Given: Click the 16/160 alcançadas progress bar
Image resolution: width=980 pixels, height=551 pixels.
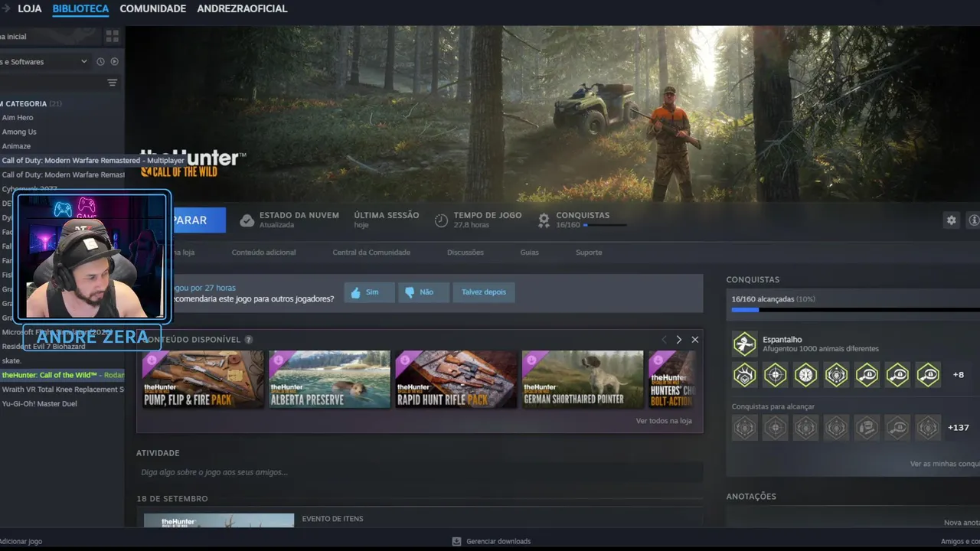Looking at the screenshot, I should pos(855,310).
